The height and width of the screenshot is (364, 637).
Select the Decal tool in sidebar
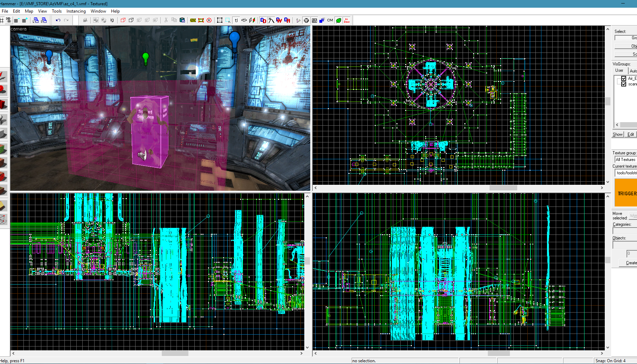pyautogui.click(x=4, y=177)
